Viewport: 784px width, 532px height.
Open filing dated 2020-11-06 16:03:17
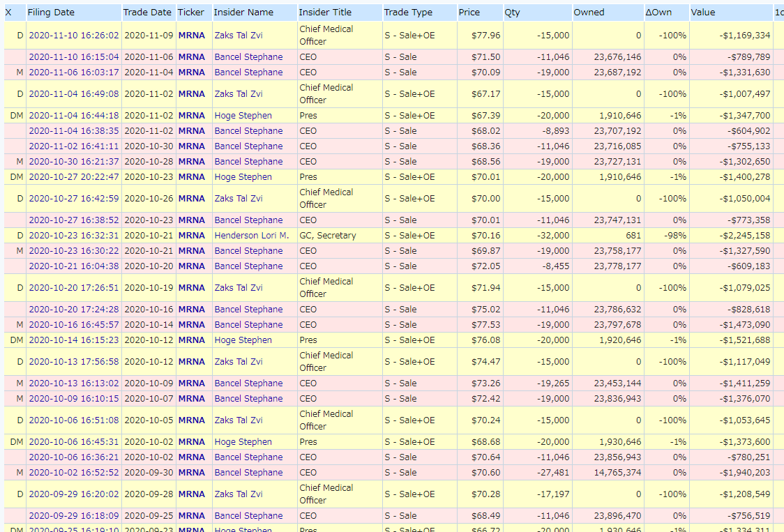point(74,73)
